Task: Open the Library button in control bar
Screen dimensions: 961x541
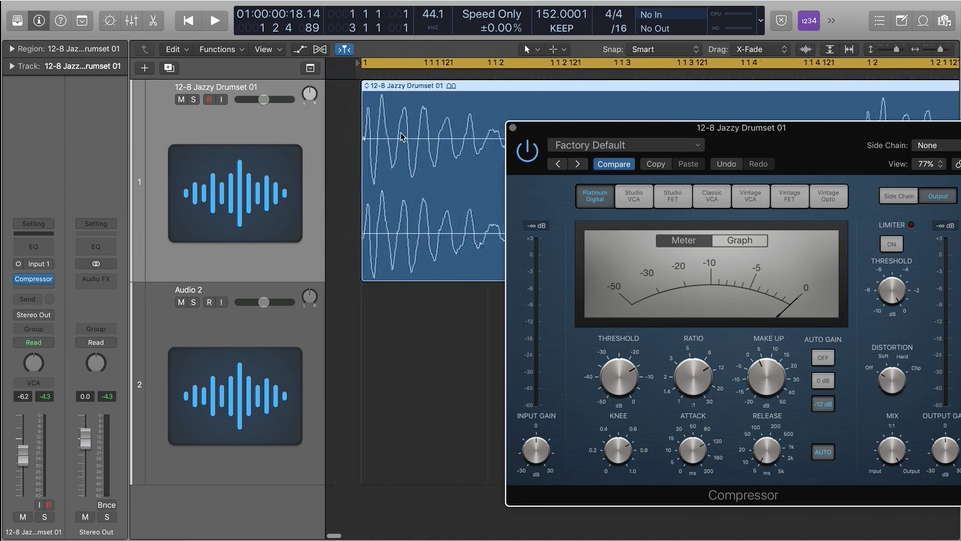Action: coord(17,20)
